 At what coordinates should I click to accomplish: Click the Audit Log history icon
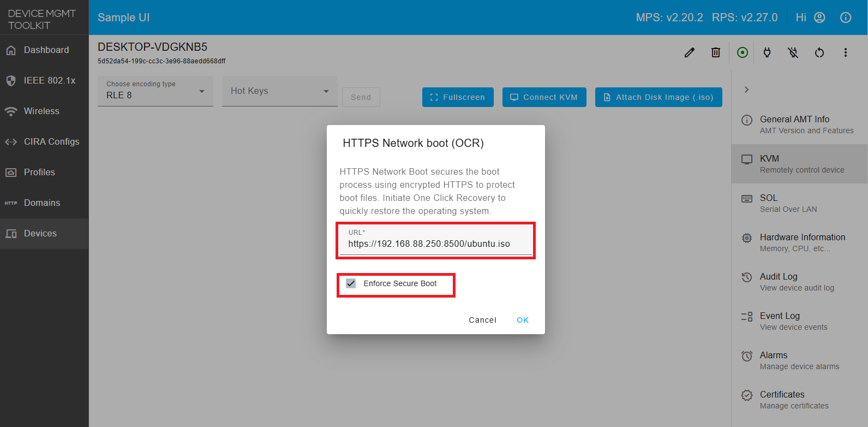(747, 277)
